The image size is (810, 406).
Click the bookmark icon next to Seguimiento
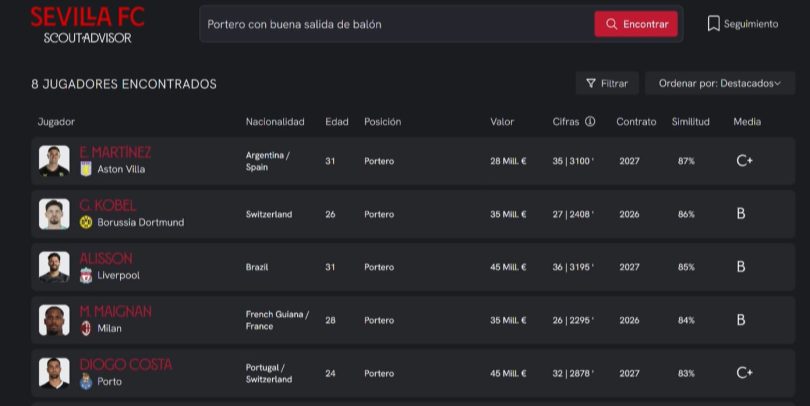point(713,23)
